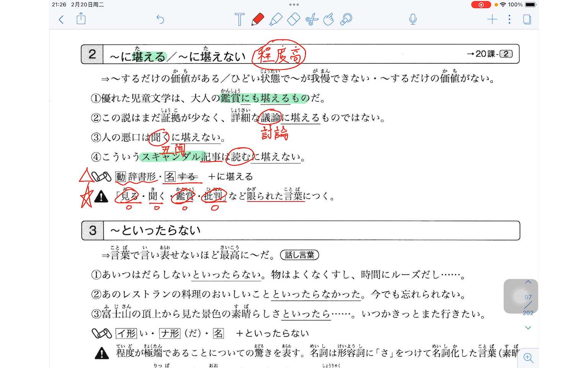This screenshot has height=368, width=588.
Task: Open the page view panel
Action: [x=527, y=19]
